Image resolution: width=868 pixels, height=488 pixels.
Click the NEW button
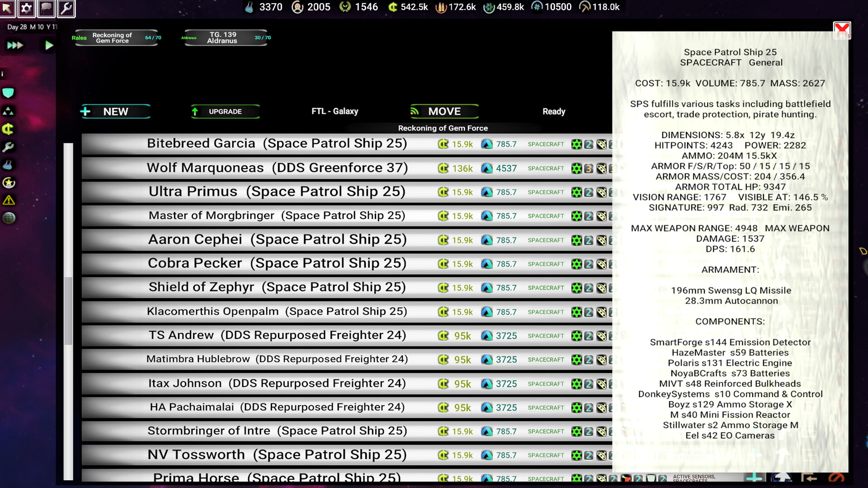click(115, 112)
